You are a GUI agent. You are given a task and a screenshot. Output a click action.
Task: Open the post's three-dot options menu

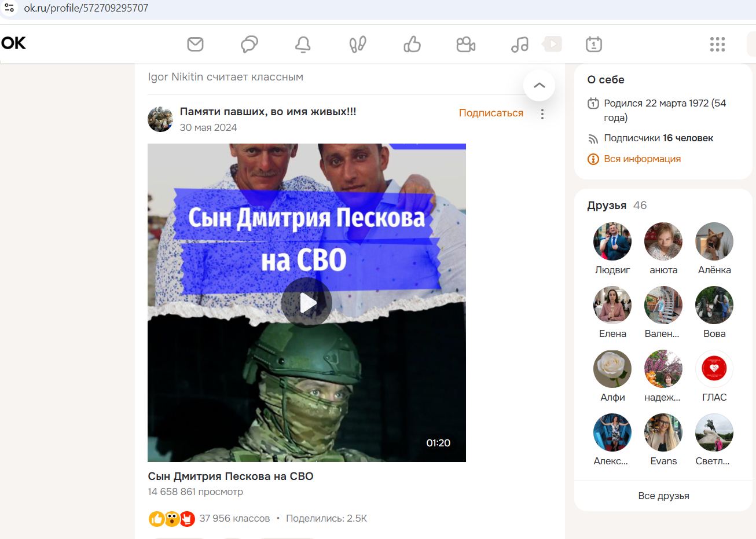(x=542, y=114)
